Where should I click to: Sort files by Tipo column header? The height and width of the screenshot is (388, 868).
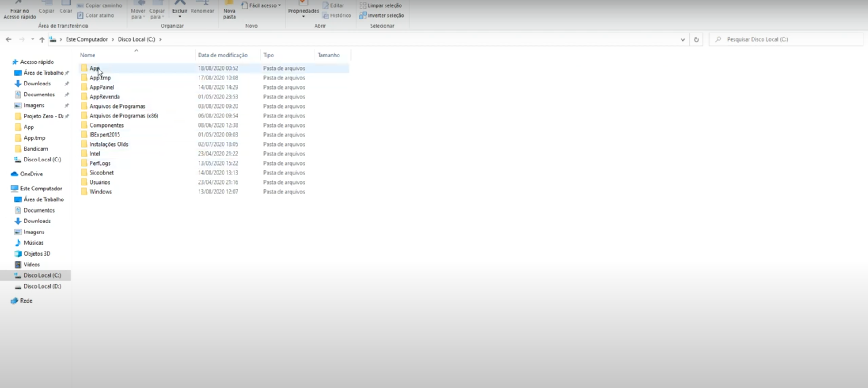269,55
